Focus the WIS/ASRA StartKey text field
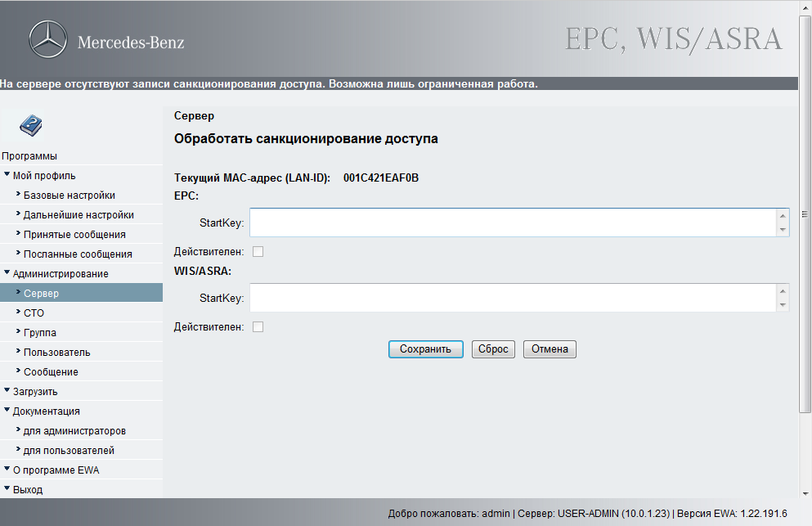This screenshot has height=526, width=812. (x=513, y=298)
